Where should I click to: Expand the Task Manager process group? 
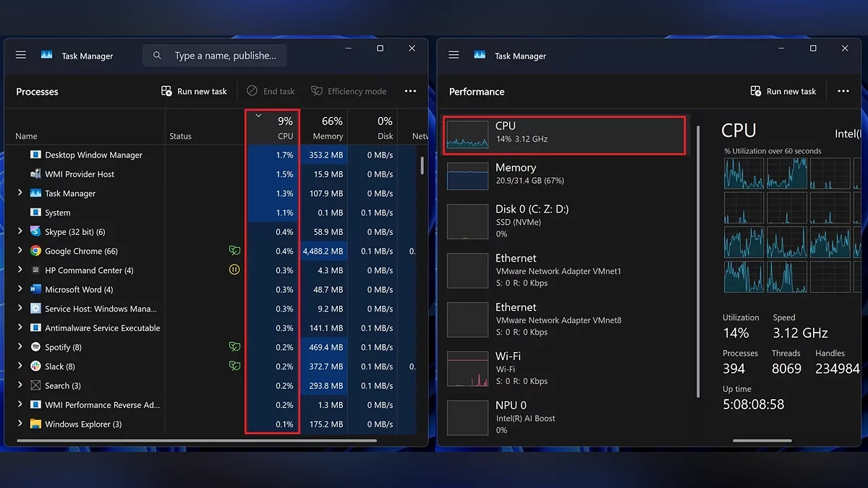click(20, 193)
